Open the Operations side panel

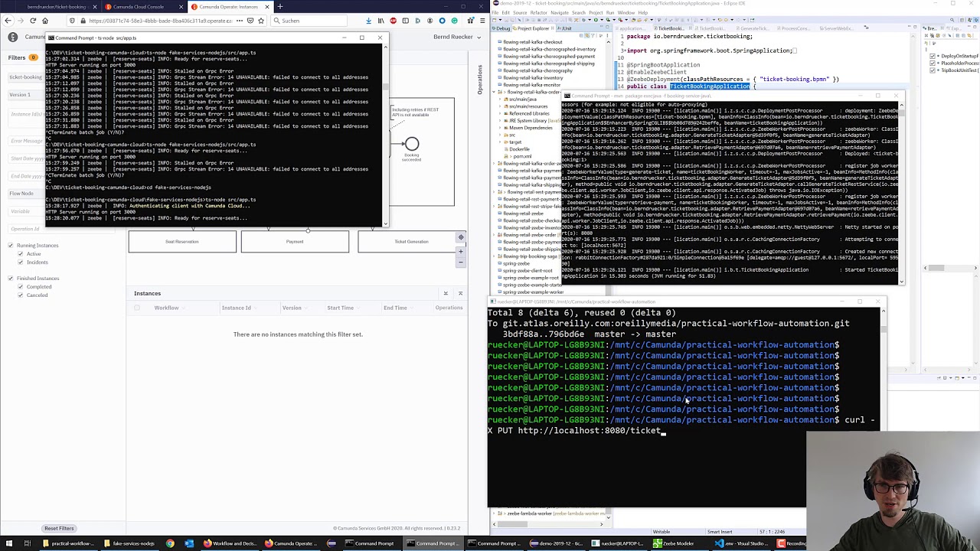(x=480, y=80)
